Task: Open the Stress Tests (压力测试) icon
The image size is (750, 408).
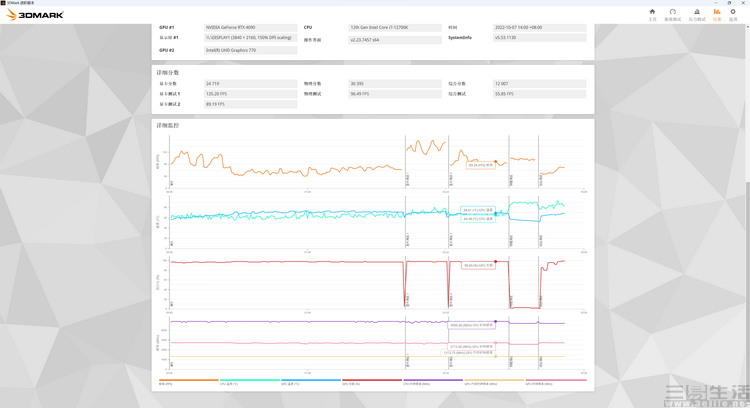Action: pos(697,14)
